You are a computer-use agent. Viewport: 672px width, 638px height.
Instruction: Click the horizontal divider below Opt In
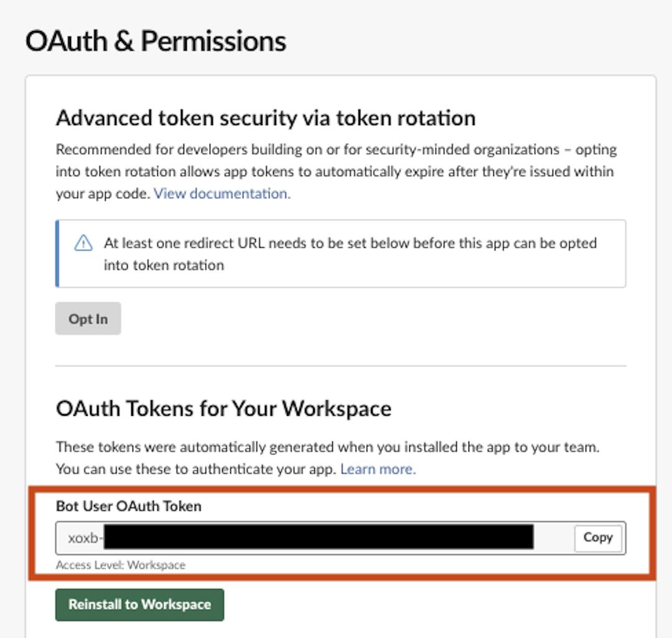pos(340,366)
